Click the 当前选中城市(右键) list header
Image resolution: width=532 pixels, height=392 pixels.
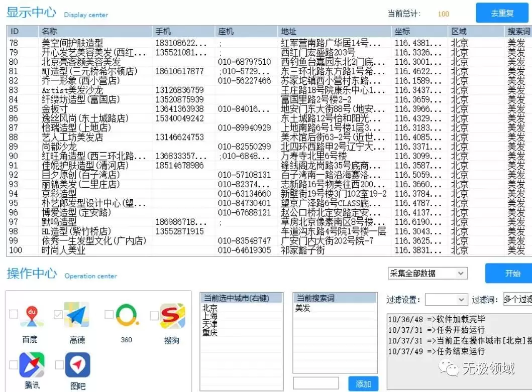click(241, 298)
